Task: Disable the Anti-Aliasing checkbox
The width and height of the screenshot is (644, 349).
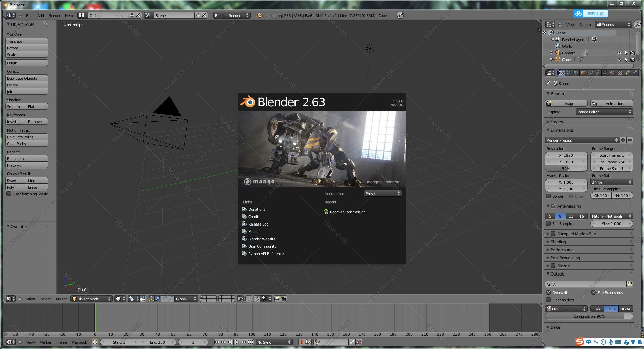Action: pos(553,206)
